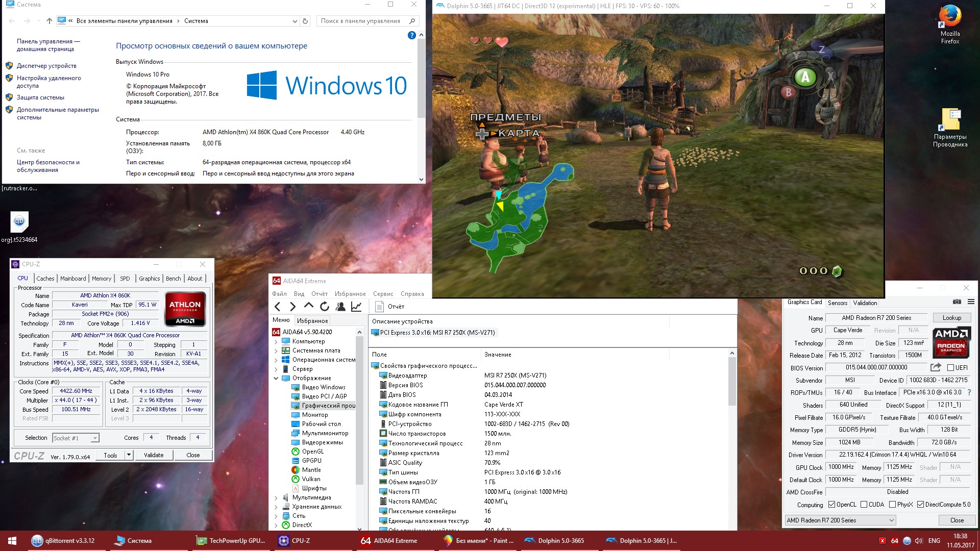The width and height of the screenshot is (980, 551).
Task: Click bus interface question mark icon
Action: coord(969,392)
